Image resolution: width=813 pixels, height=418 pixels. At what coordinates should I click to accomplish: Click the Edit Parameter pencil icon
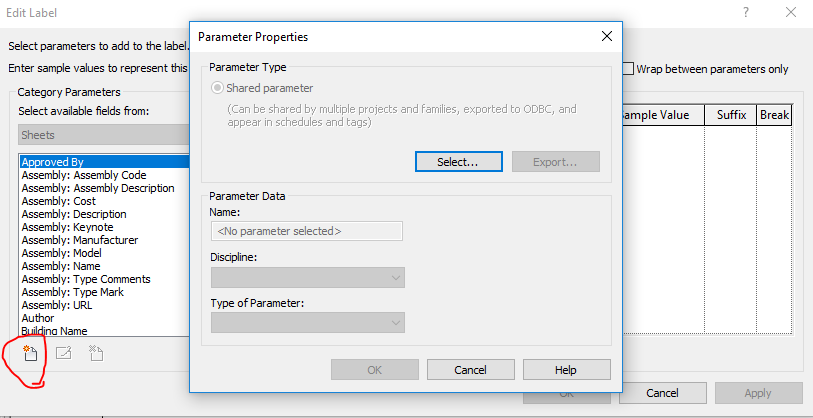pos(63,354)
